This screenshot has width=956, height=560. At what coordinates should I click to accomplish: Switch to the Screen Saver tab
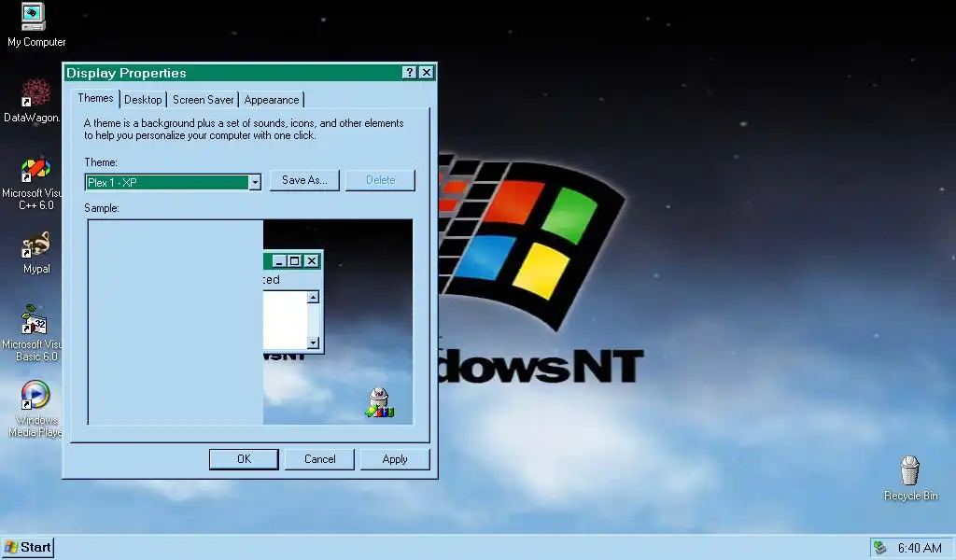(203, 100)
